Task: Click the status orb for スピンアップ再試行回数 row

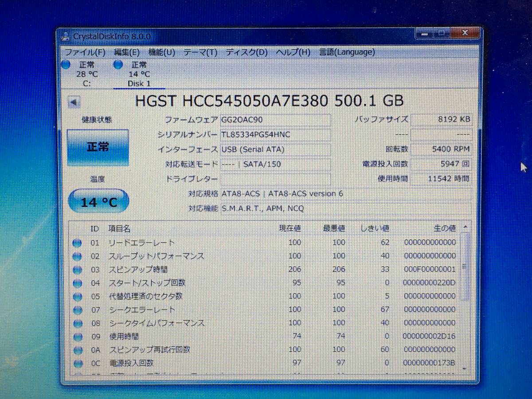Action: (x=78, y=350)
